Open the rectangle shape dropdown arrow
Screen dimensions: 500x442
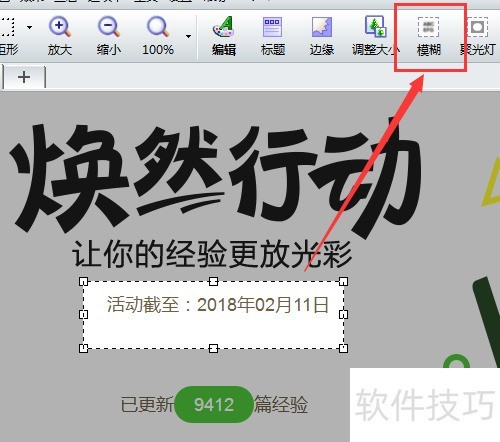[30, 27]
